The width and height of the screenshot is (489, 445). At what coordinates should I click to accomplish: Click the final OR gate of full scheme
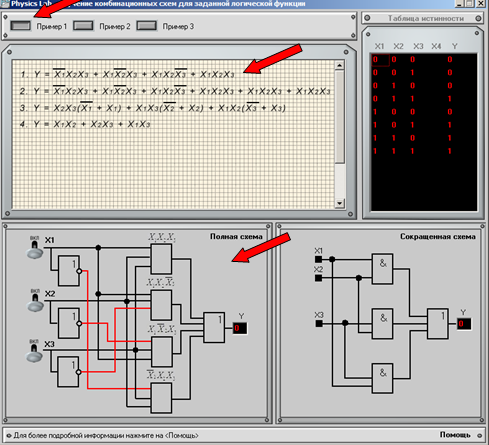[214, 328]
